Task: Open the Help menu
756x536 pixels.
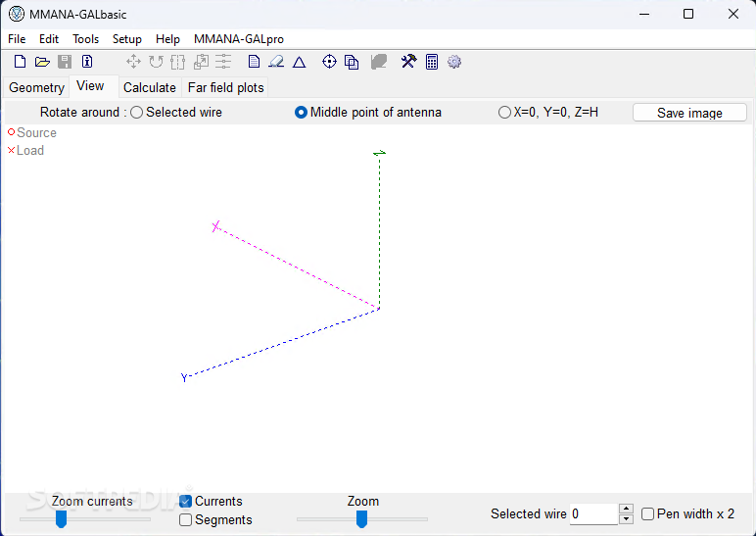Action: [167, 39]
